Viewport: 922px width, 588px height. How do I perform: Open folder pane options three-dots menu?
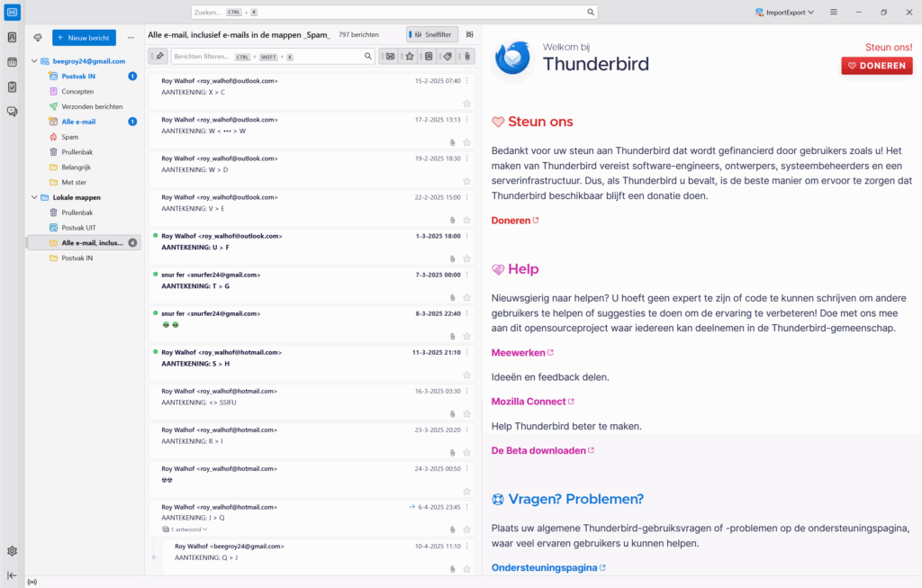131,38
